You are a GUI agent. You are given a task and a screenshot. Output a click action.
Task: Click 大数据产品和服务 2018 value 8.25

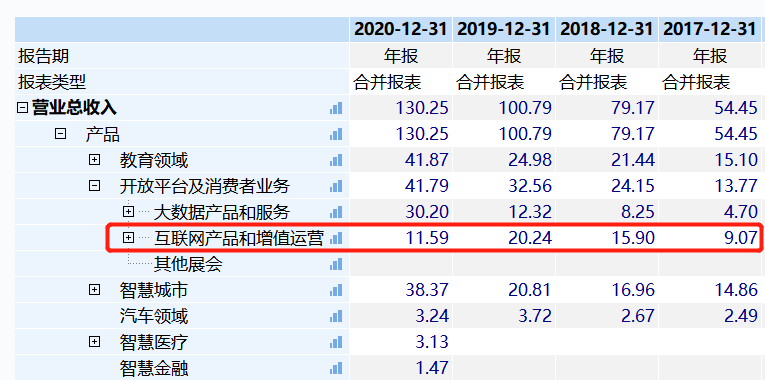tap(638, 212)
